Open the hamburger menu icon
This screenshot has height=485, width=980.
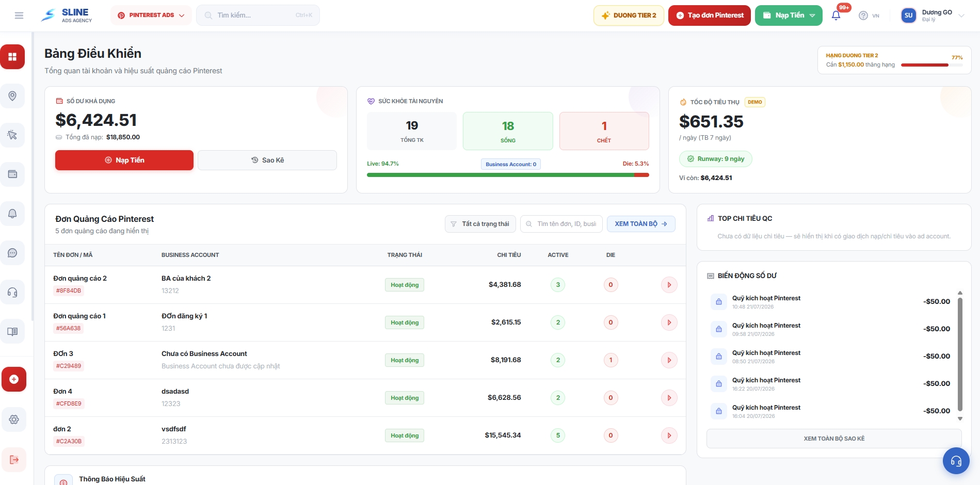point(19,15)
